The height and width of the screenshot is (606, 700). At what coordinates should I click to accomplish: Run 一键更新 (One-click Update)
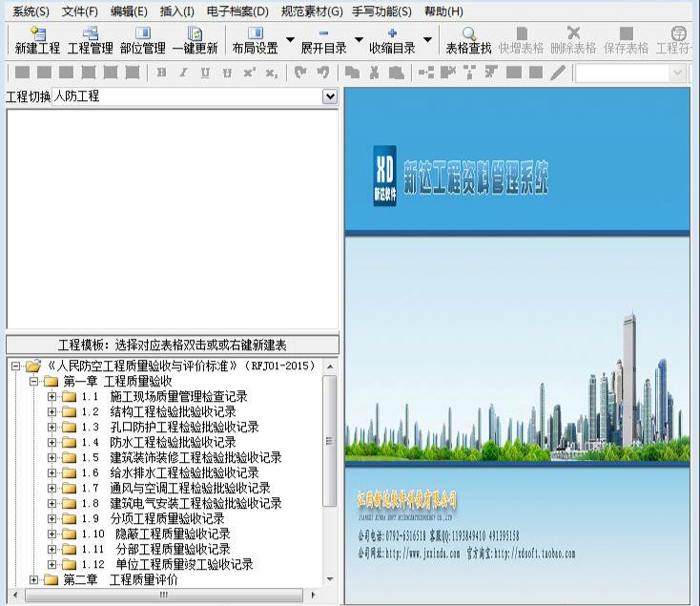pyautogui.click(x=195, y=40)
